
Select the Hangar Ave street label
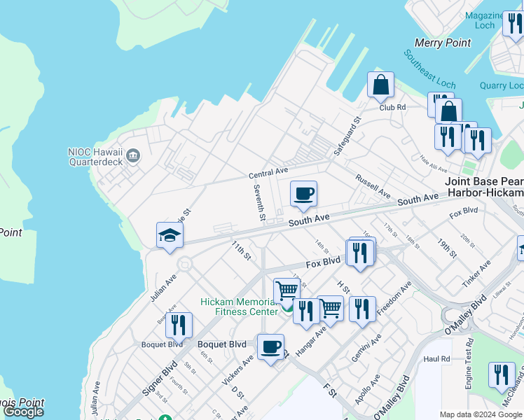click(x=311, y=342)
